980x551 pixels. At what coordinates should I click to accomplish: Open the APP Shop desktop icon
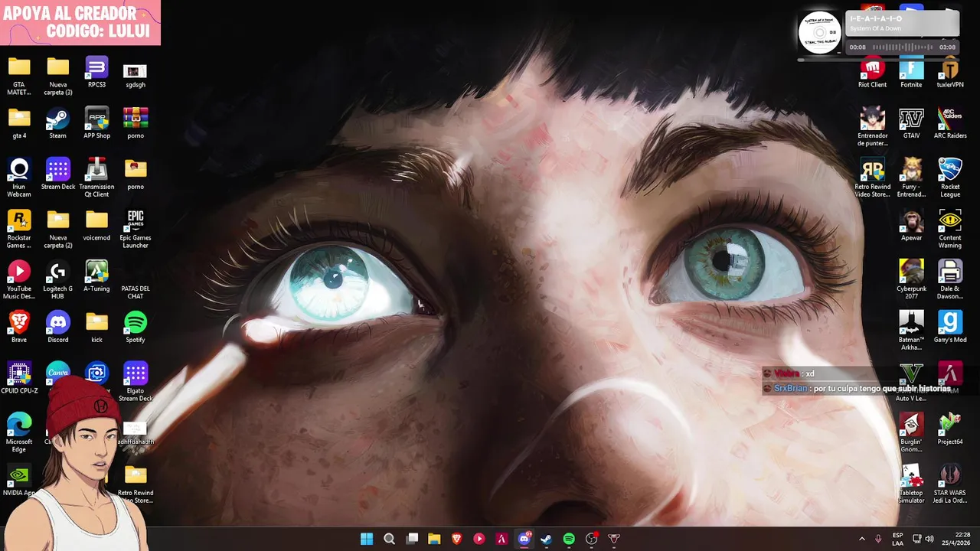tap(96, 124)
